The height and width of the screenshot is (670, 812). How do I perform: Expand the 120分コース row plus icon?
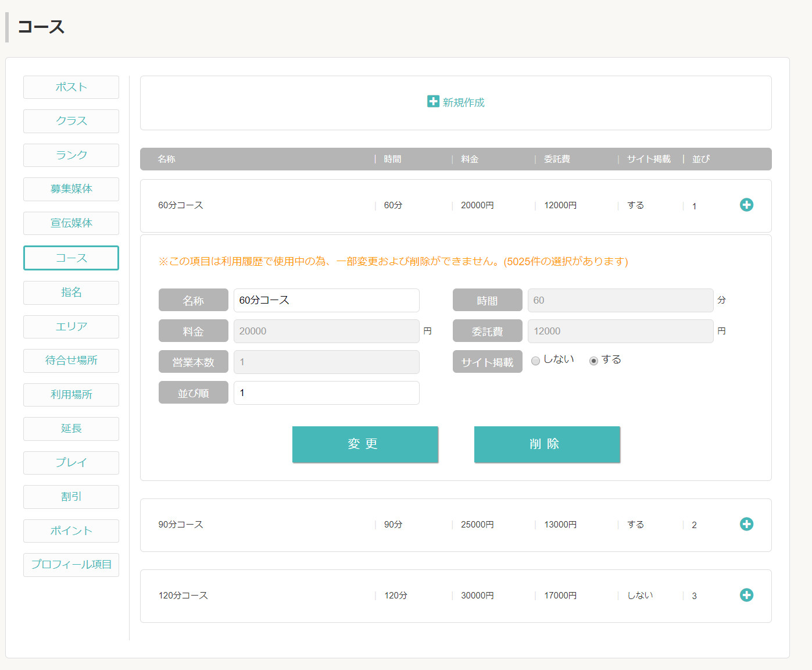(746, 595)
